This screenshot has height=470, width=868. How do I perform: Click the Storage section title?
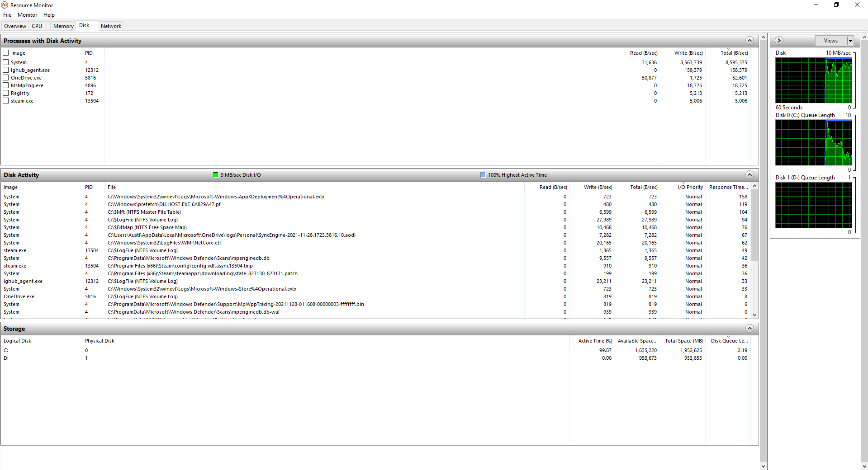pyautogui.click(x=14, y=329)
